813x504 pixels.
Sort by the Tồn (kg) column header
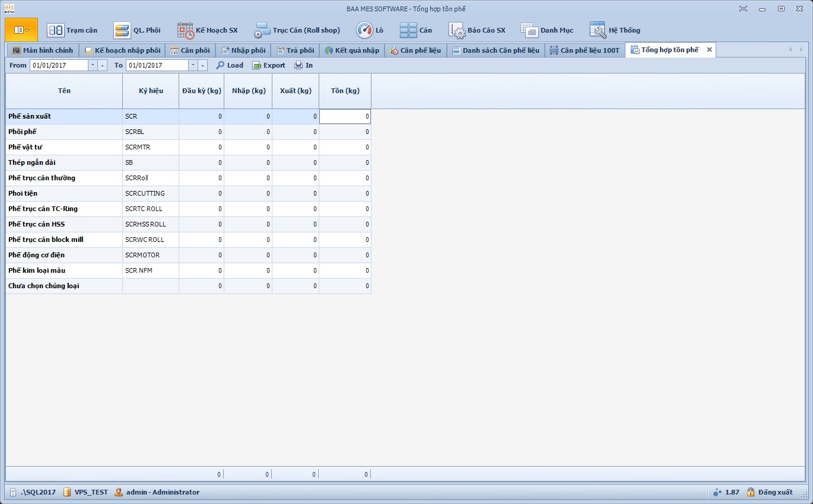click(x=345, y=91)
